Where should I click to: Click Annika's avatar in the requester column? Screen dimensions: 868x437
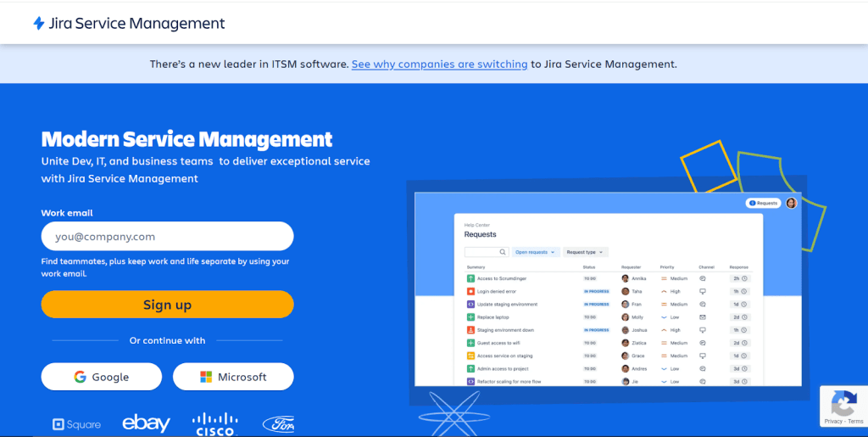625,278
